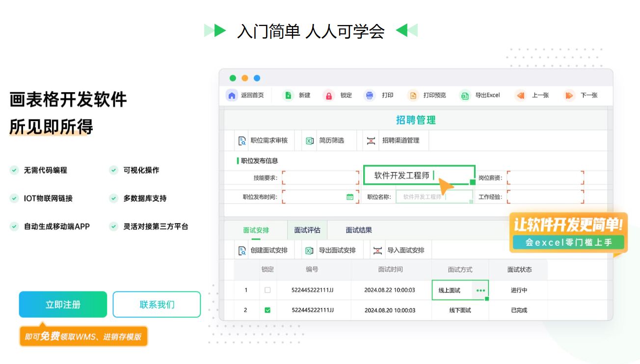This screenshot has width=640, height=364.
Task: Advance with the 下一张 arrow icon
Action: [569, 95]
